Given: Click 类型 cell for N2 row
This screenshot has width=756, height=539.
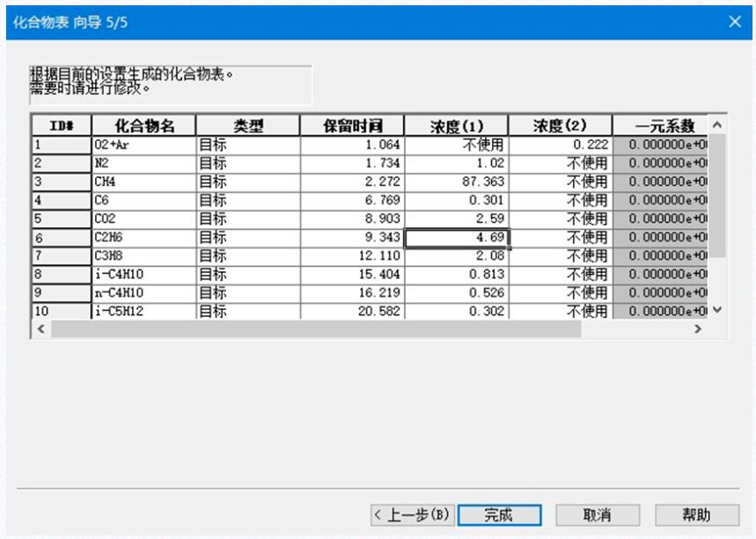Looking at the screenshot, I should (x=247, y=163).
